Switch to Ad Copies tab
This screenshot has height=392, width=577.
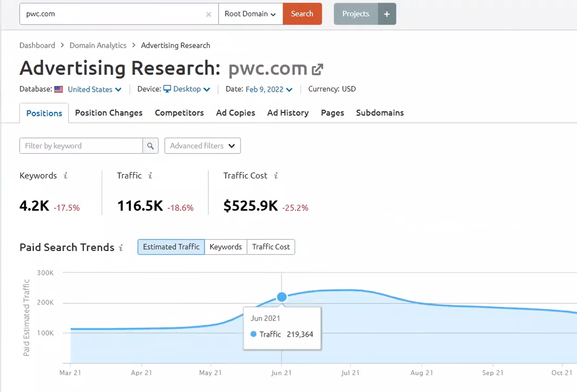(x=235, y=113)
